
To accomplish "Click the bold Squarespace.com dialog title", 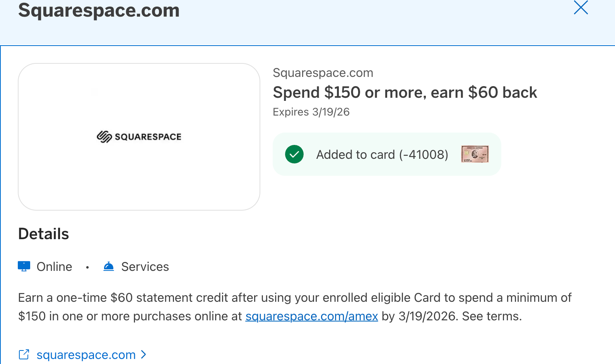I will pos(99,10).
